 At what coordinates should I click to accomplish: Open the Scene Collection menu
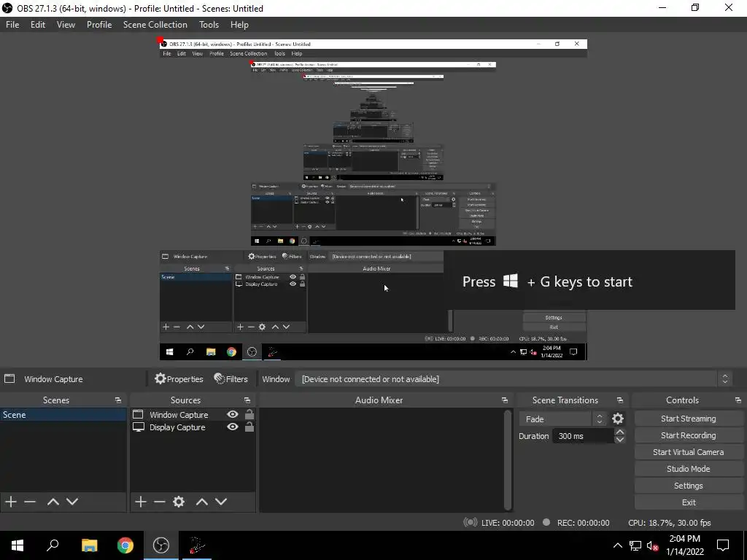tap(155, 25)
